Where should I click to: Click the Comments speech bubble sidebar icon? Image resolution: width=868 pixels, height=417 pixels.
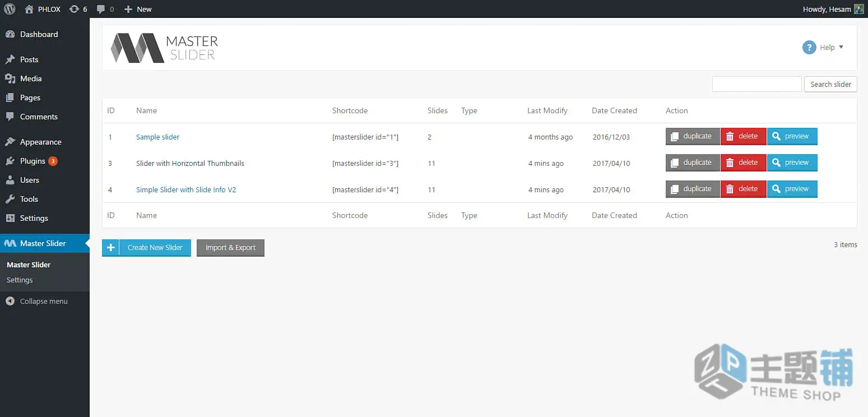point(10,117)
